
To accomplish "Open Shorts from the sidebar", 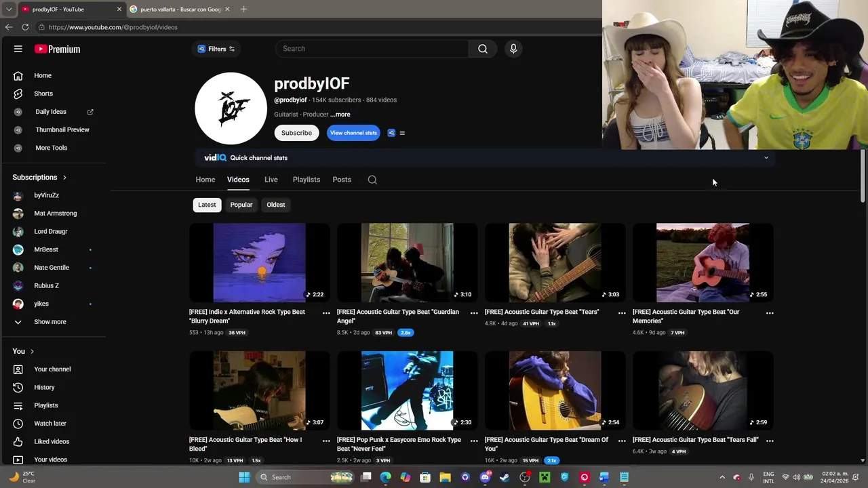I will 43,94.
